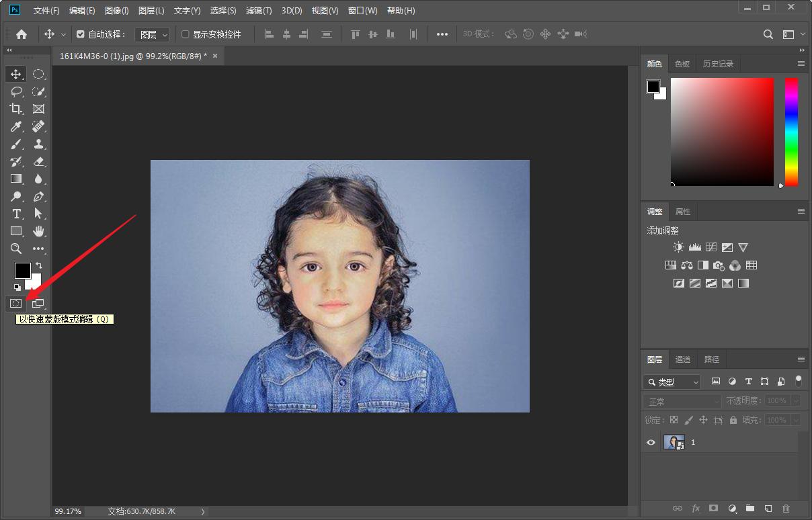Select the Horizontal Type tool
This screenshot has width=812, height=520.
coord(16,214)
